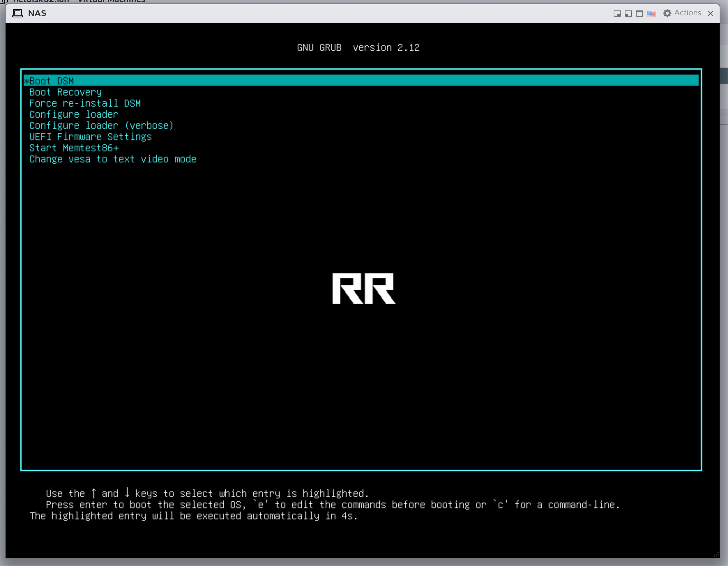The width and height of the screenshot is (728, 566).
Task: Open the Actions gear menu
Action: click(x=682, y=13)
